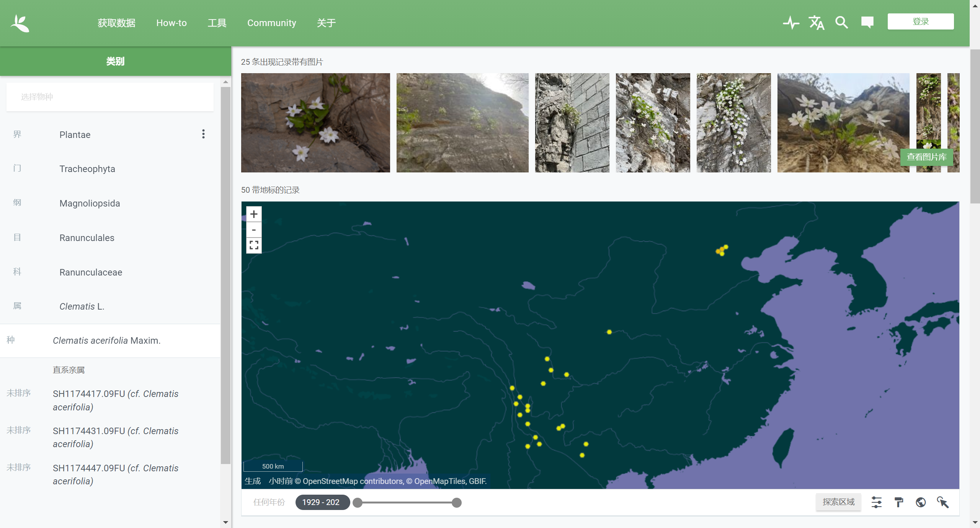The width and height of the screenshot is (980, 528).
Task: Click the 选择物种 search field
Action: pos(110,97)
